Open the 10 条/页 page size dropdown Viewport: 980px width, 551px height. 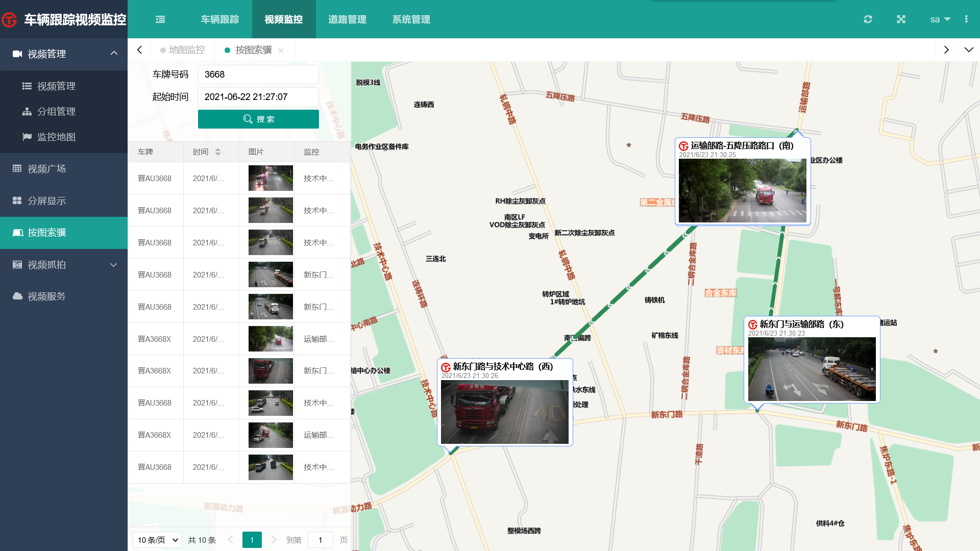point(157,540)
